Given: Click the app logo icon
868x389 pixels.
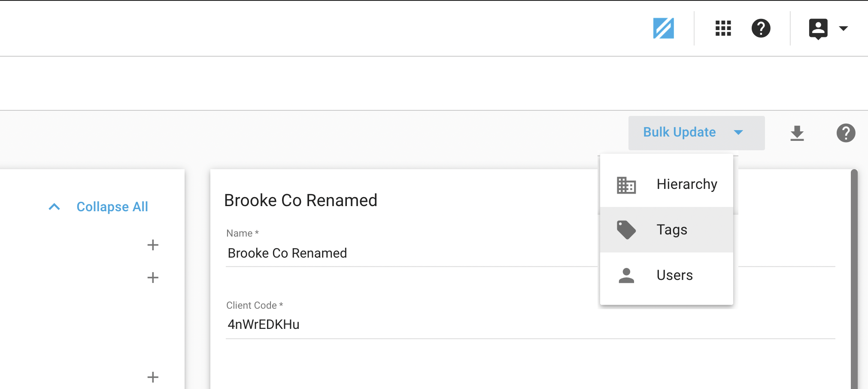Looking at the screenshot, I should click(x=664, y=28).
